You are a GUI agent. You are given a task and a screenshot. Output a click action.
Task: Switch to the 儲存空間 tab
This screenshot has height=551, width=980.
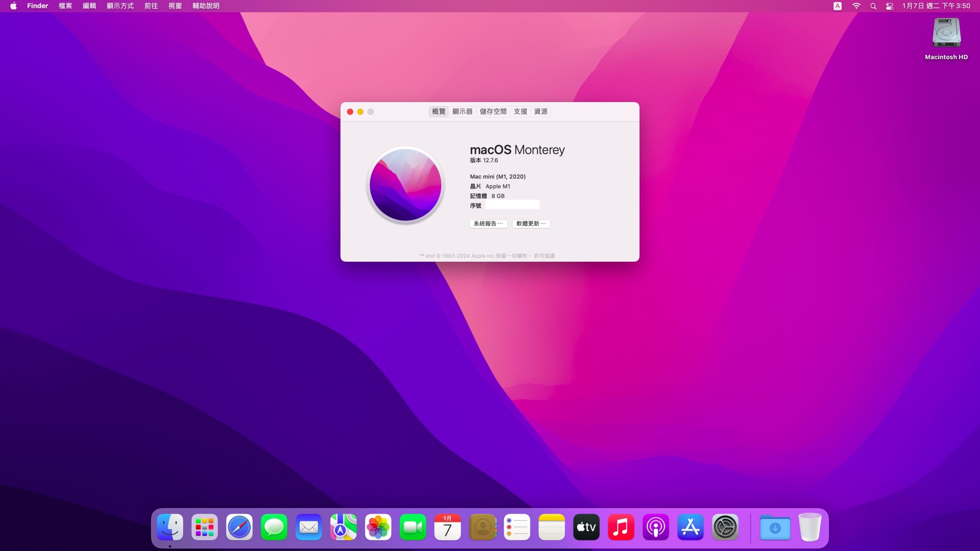[493, 111]
